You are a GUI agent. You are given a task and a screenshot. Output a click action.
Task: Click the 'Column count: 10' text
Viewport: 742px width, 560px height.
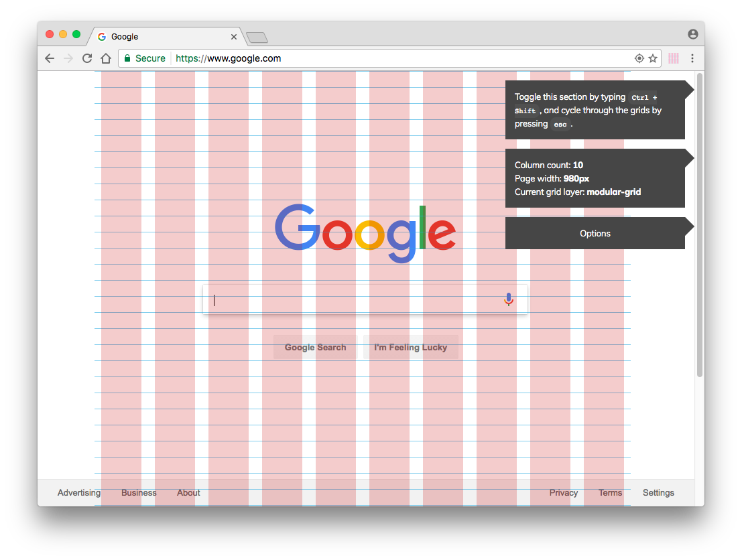coord(549,165)
